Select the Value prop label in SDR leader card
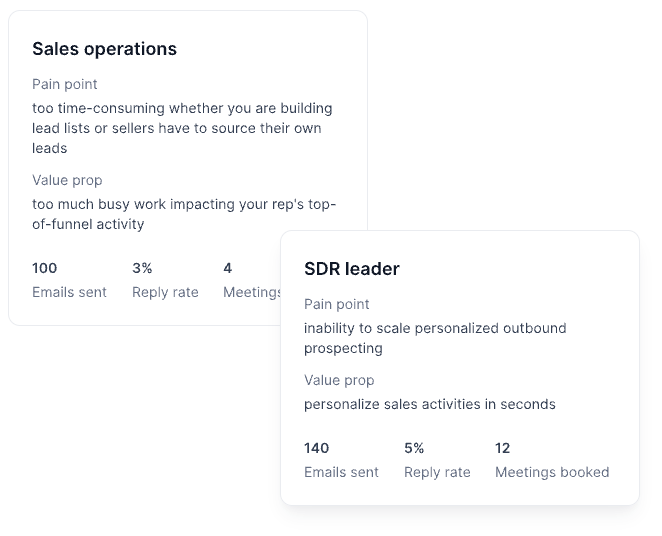Viewport: 662px width, 536px height. click(339, 380)
